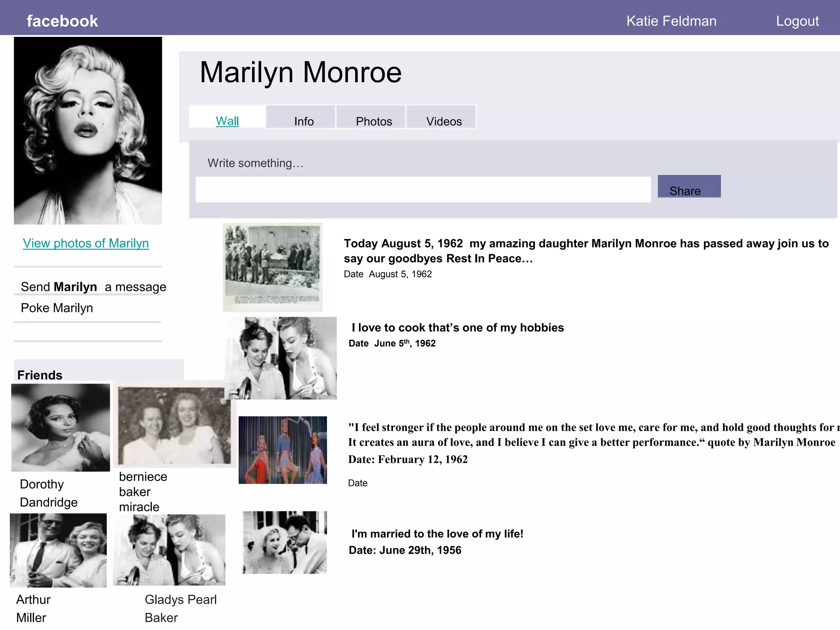Open Arthur Miller friend photo
Screen dimensions: 840x630
point(58,550)
